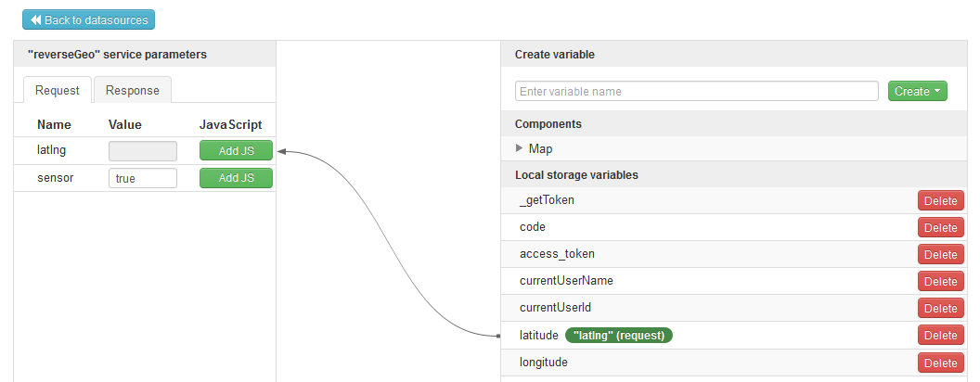Delete the currentUserId variable
The image size is (980, 382).
940,308
